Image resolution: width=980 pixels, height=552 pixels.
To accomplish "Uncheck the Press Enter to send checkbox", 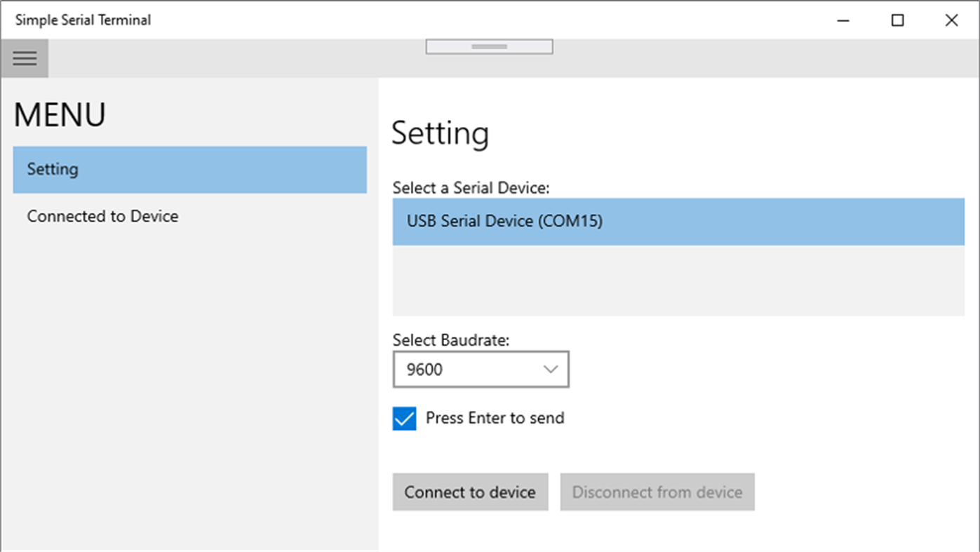I will (x=404, y=418).
